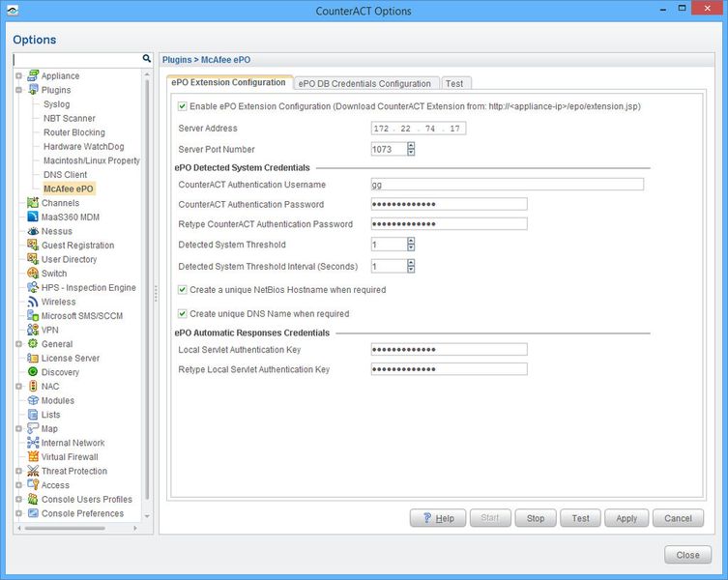Select NBT Scanner plugin
The image size is (728, 580).
70,118
